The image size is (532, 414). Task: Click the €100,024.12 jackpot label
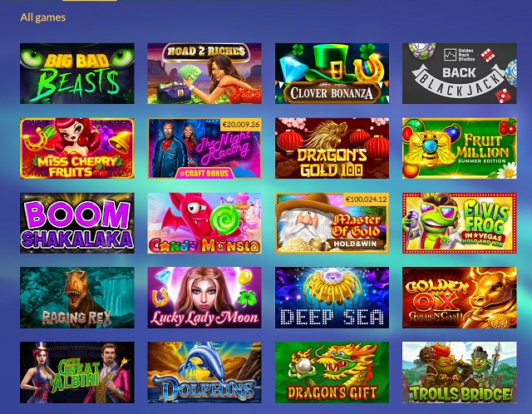click(x=366, y=200)
